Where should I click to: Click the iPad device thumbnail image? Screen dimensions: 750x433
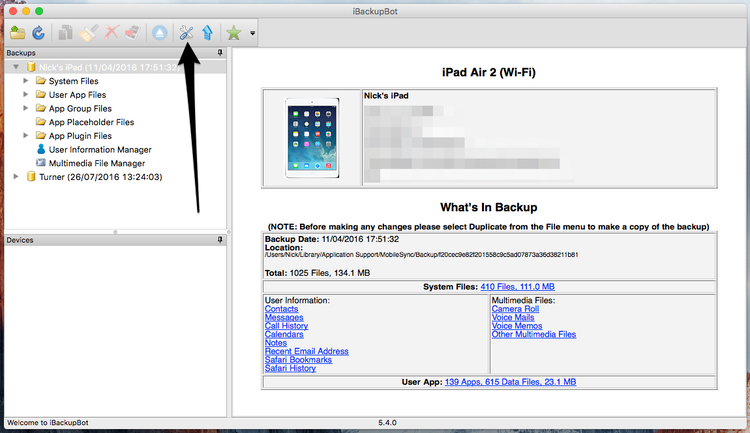(x=312, y=138)
